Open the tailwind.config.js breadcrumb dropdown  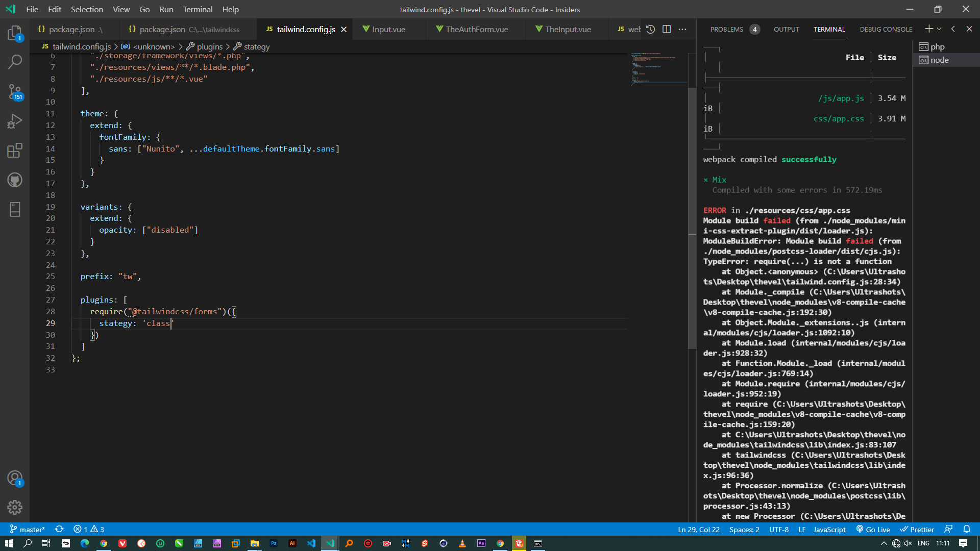[x=77, y=46]
